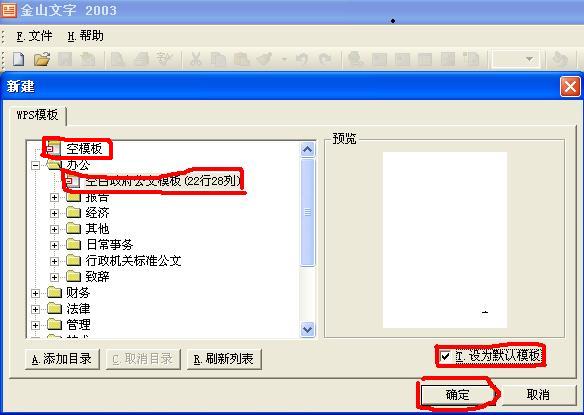The image size is (584, 415).
Task: Open the 文件 menu
Action: tap(34, 36)
